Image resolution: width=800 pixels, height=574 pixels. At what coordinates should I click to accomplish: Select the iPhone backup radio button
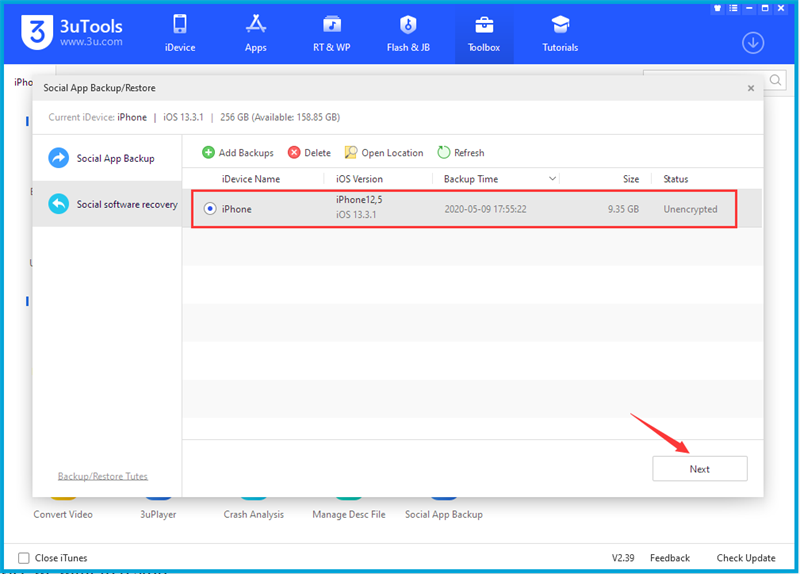pyautogui.click(x=210, y=209)
